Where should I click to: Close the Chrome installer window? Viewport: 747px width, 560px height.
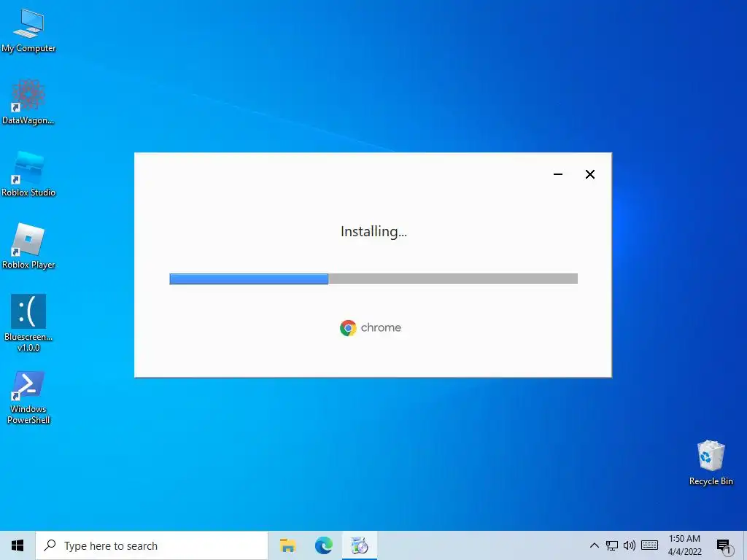589,174
